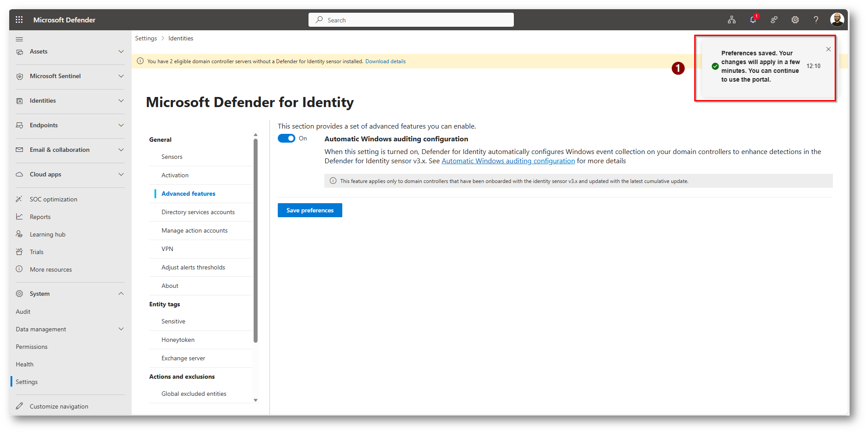Open the user account avatar
This screenshot has width=868, height=434.
[x=837, y=20]
